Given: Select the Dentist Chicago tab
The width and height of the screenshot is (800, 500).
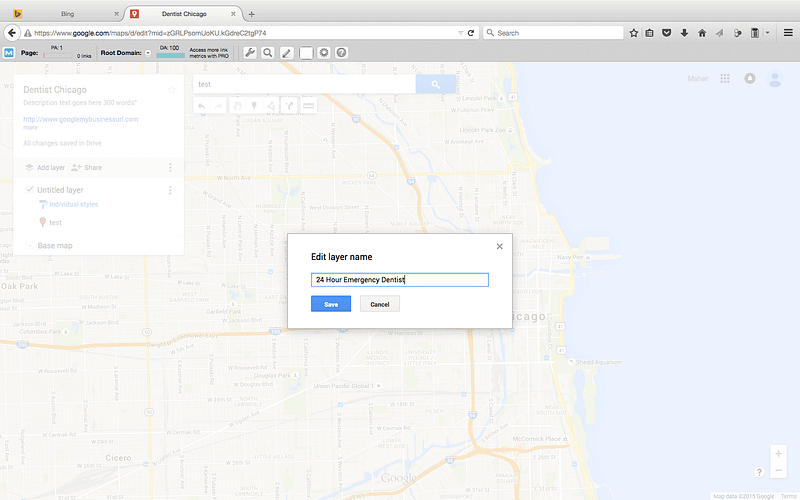Looking at the screenshot, I should tap(184, 14).
